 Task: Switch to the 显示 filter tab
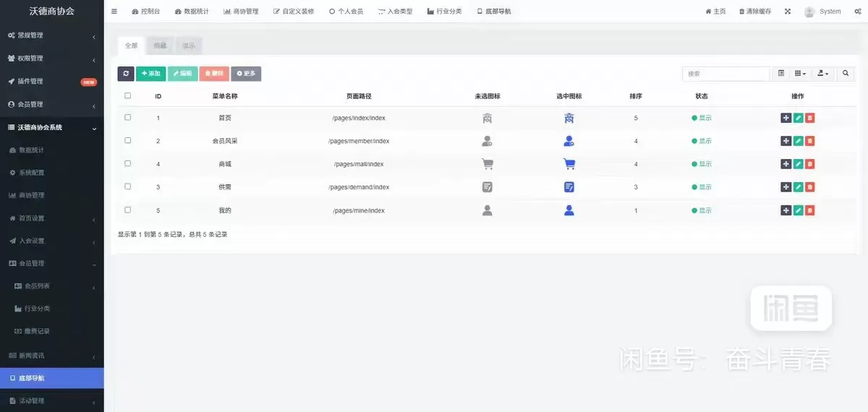(189, 46)
